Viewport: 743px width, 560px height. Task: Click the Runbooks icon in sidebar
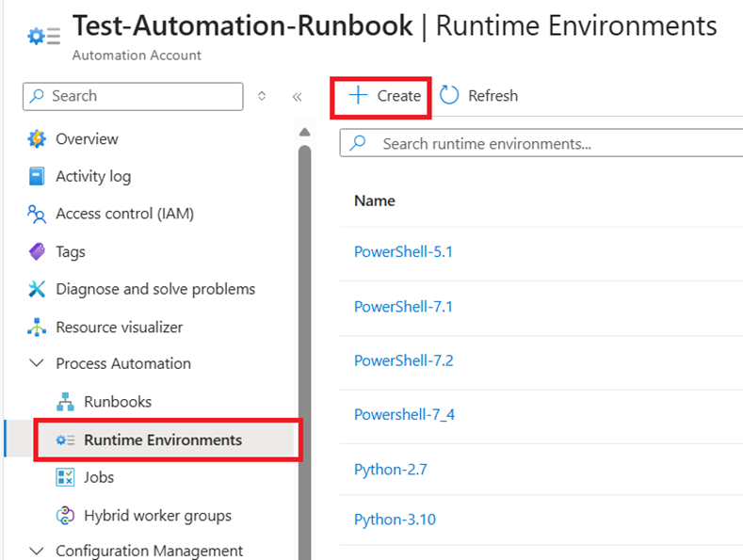pyautogui.click(x=65, y=402)
